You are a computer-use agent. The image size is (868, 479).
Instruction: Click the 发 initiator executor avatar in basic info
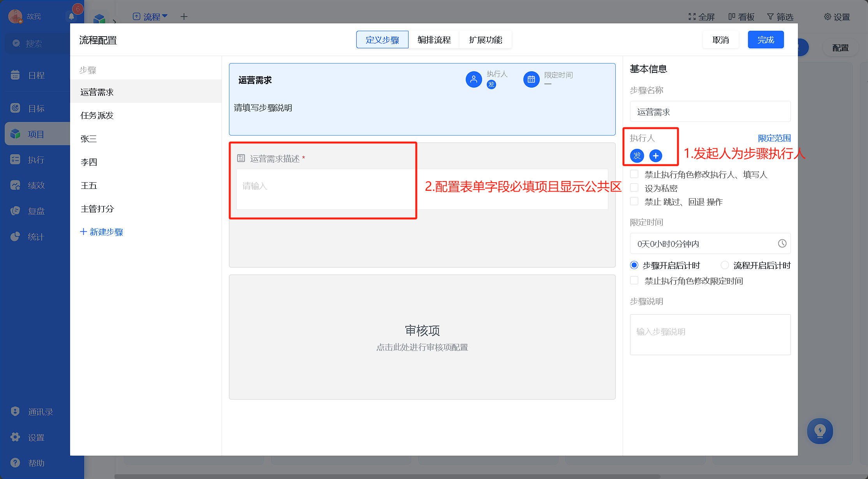[637, 156]
